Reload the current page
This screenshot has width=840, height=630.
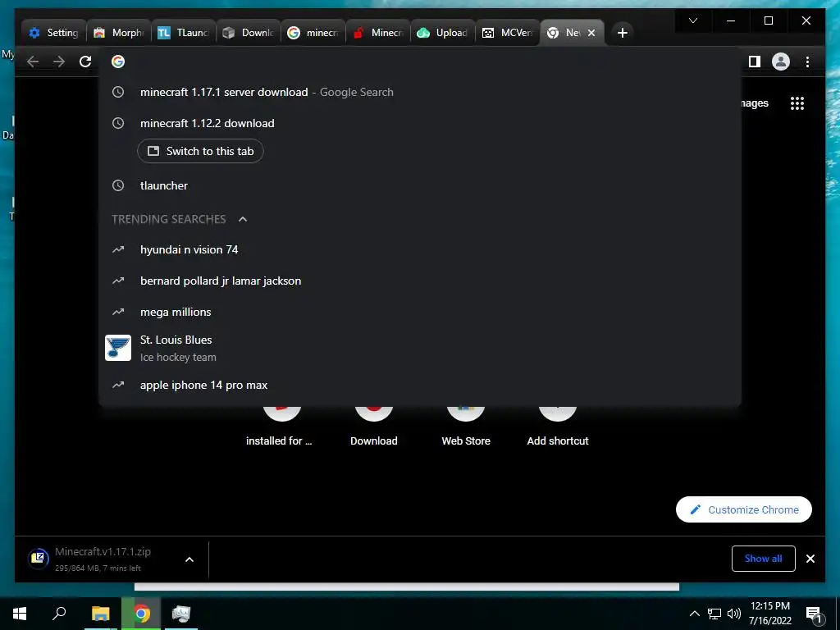tap(85, 62)
